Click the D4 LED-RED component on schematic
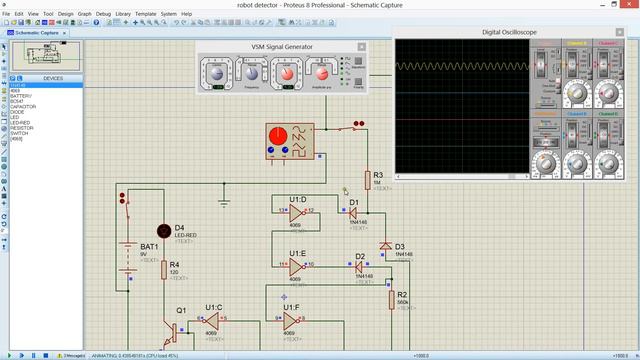The height and width of the screenshot is (360, 640). point(164,231)
